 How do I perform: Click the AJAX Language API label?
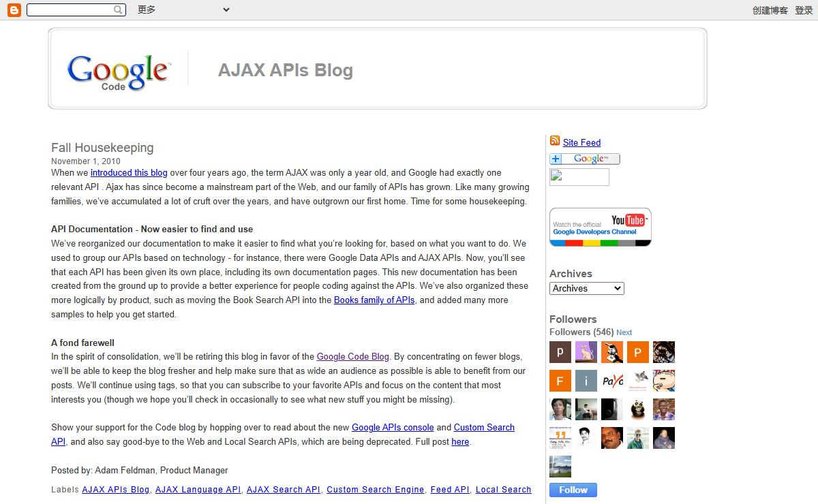(x=198, y=489)
